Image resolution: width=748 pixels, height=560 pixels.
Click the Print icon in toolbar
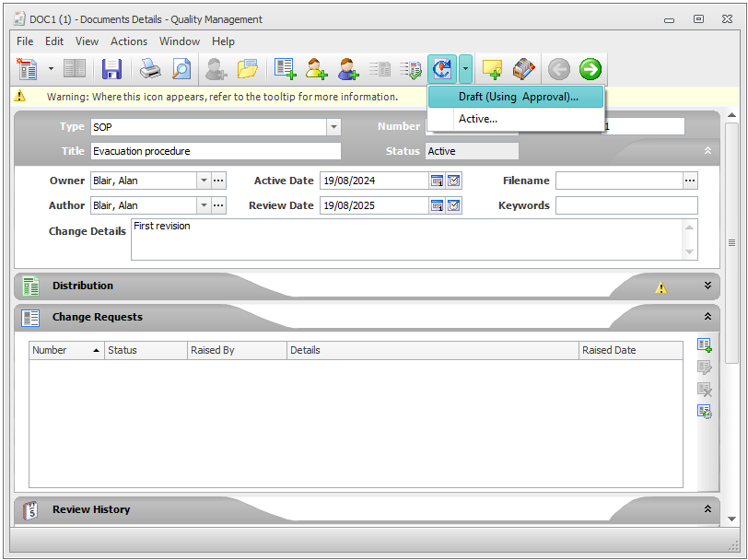pos(150,69)
